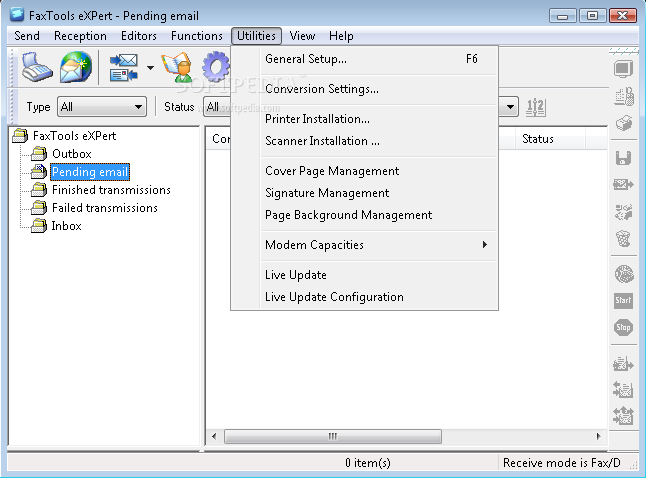Select Scanner Installation ... menu entry

379,141
